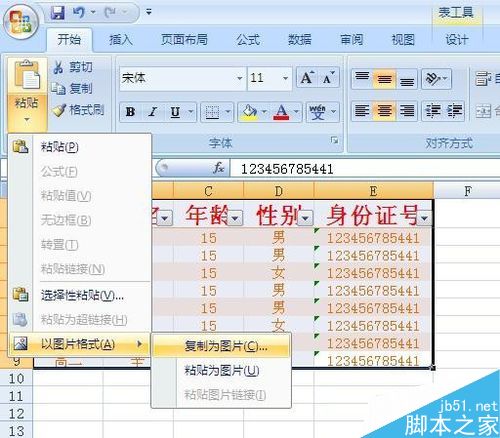500x438 pixels.
Task: Open the 性别 column filter dropdown
Action: pos(306,219)
